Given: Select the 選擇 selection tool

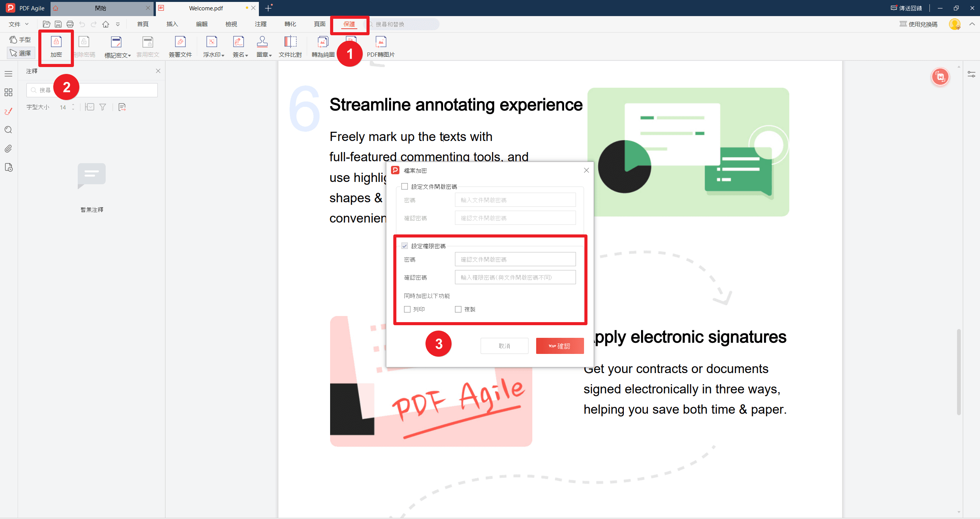Looking at the screenshot, I should [x=21, y=53].
